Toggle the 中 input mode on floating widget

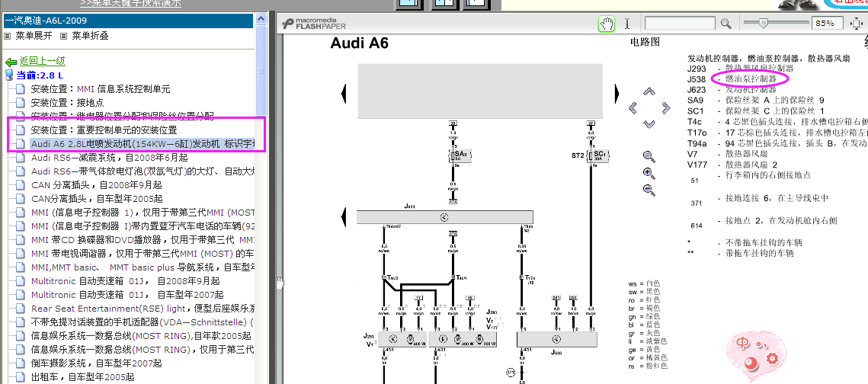[x=743, y=344]
